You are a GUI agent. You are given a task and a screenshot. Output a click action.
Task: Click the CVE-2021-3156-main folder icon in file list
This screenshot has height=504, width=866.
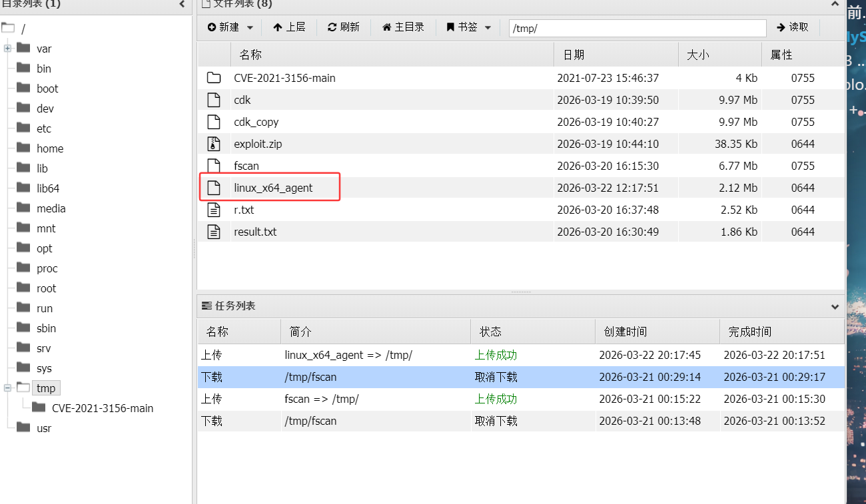click(213, 78)
